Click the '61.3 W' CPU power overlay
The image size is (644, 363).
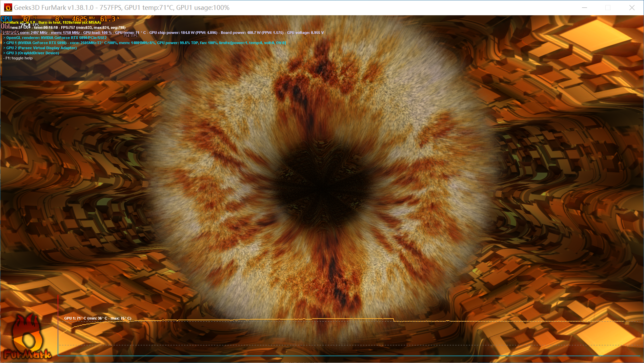click(x=110, y=19)
